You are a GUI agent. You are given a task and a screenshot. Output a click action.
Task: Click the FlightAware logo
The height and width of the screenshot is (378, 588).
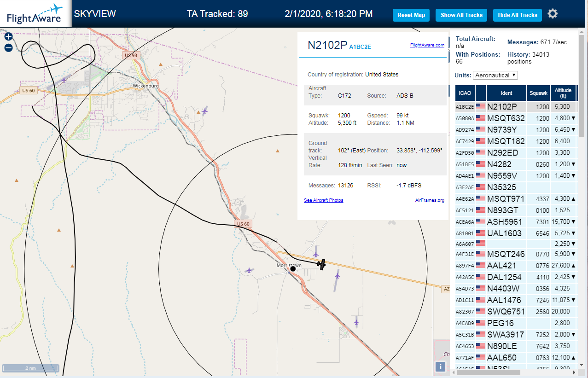35,14
